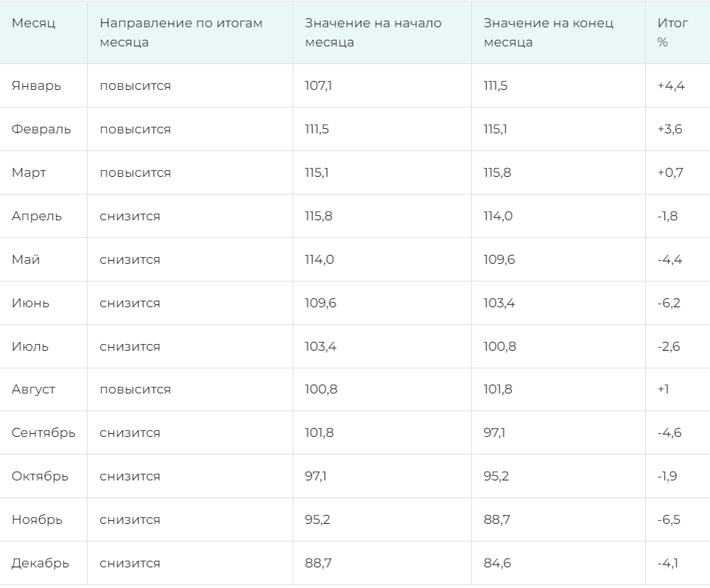Select the "Февраль" month cell
This screenshot has height=588, width=710.
pyautogui.click(x=41, y=129)
